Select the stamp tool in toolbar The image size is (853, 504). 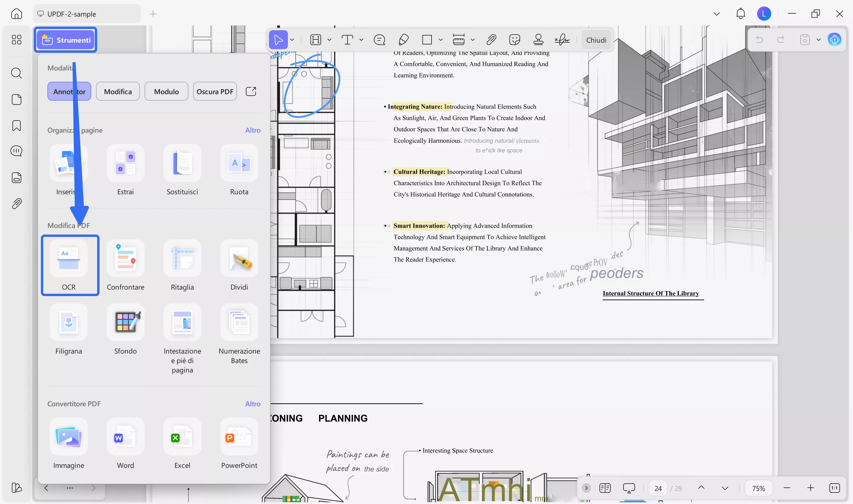[x=538, y=40]
